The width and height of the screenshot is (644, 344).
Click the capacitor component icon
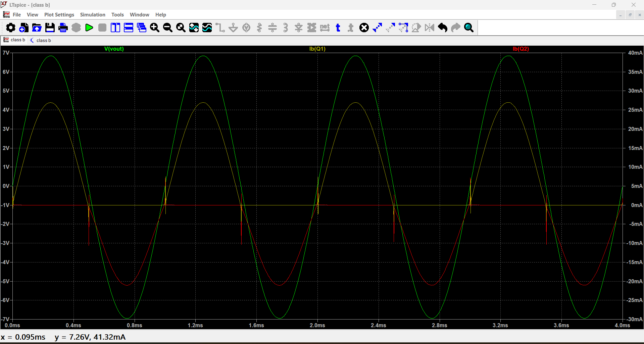(273, 28)
